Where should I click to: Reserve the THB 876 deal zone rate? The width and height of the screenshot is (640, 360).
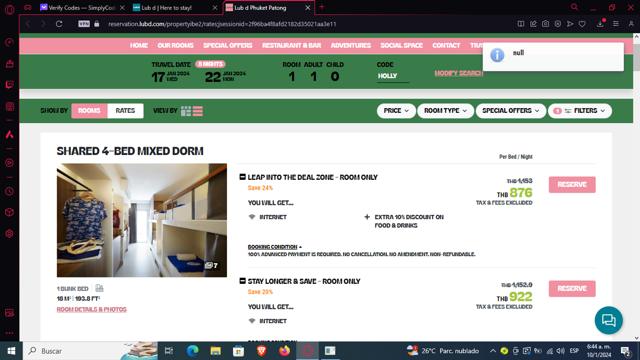click(x=572, y=184)
